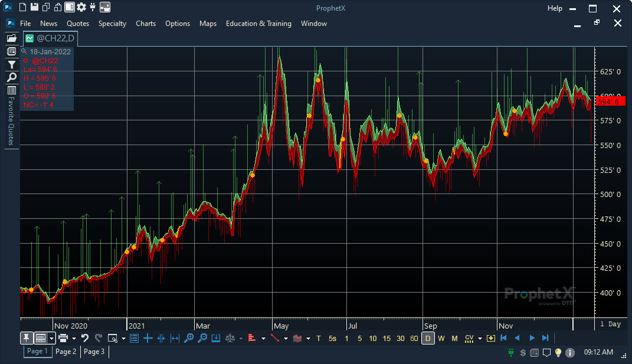This screenshot has height=364, width=632.
Task: Toggle the chart legend display button
Action: point(41,338)
